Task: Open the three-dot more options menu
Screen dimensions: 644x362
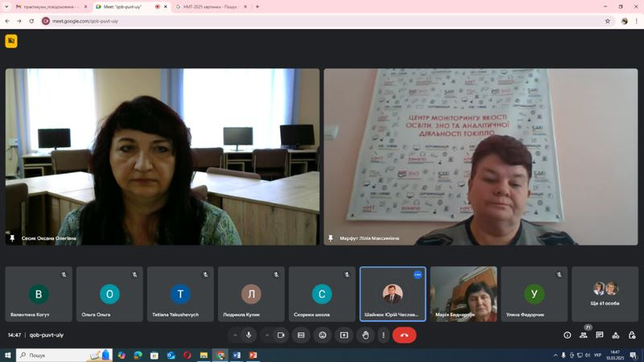Action: click(x=383, y=335)
